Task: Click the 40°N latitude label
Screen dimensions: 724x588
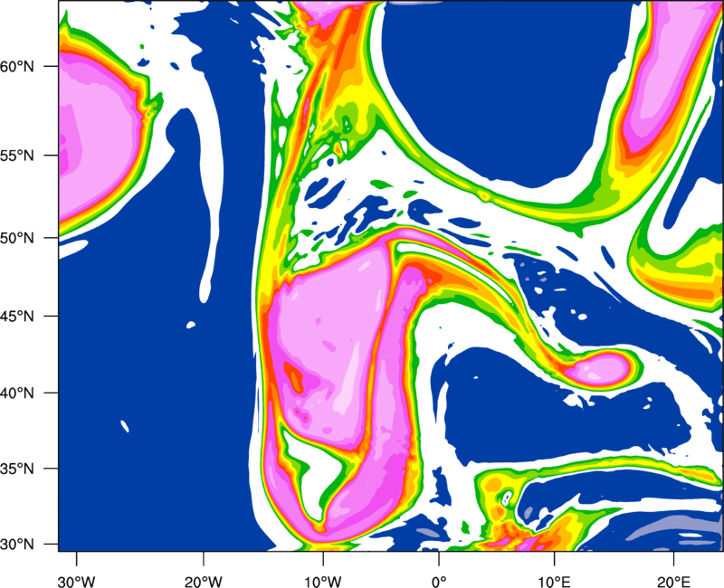Action: coord(17,394)
